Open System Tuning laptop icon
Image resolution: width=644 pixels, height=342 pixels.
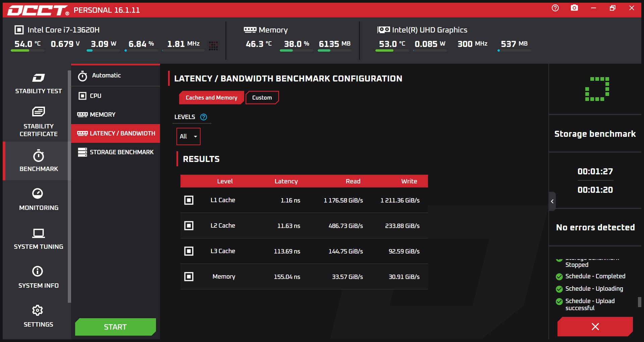(39, 233)
